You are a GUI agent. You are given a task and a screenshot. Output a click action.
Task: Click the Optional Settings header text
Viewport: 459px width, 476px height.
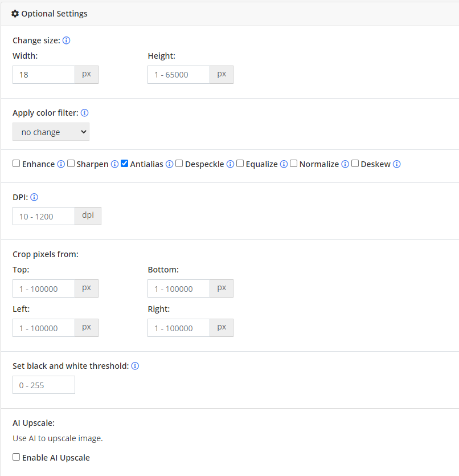[54, 14]
